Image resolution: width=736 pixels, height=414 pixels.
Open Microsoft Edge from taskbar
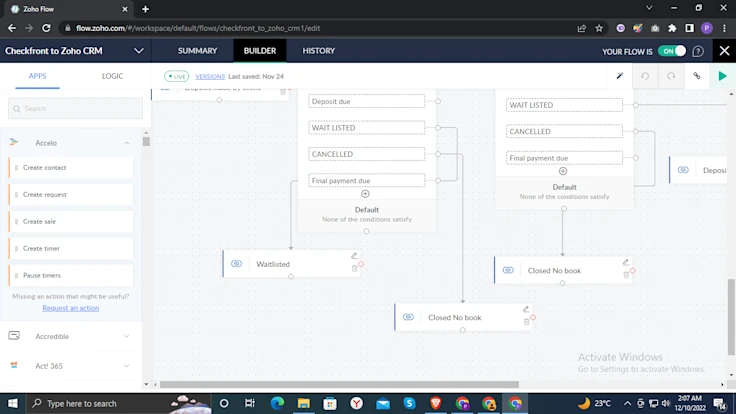277,403
